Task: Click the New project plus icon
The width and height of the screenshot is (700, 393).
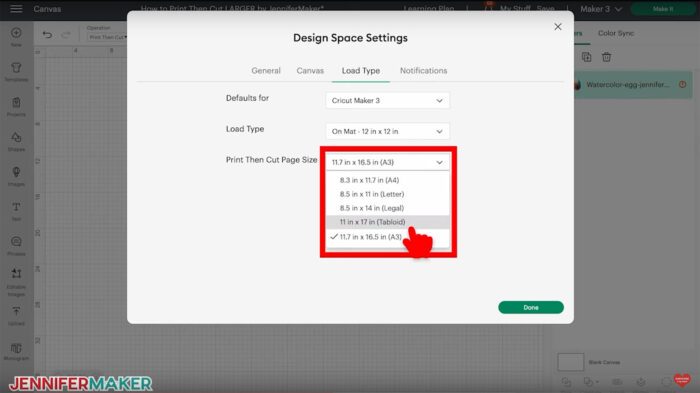Action: [x=16, y=33]
